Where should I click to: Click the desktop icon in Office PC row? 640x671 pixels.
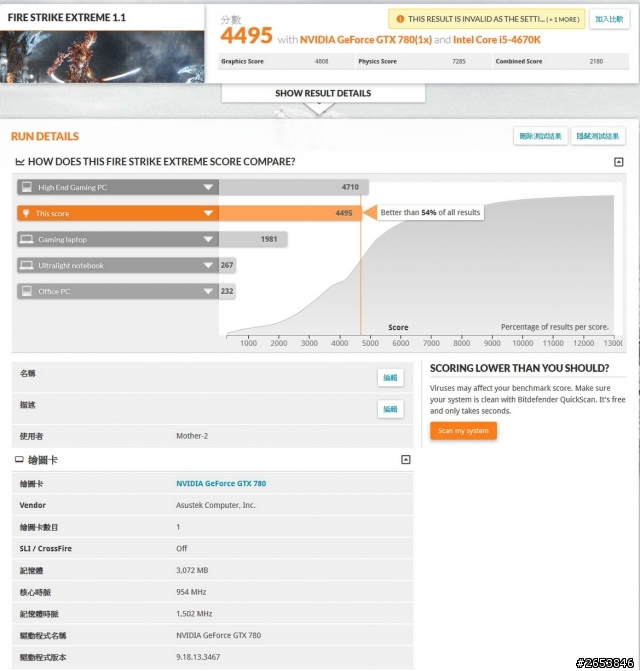(x=27, y=291)
